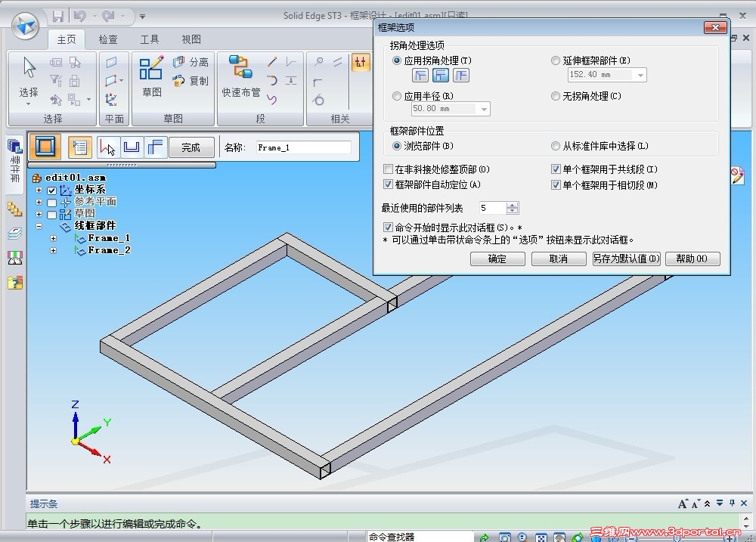
Task: Click 确定 button in 框架选项 dialog
Action: pos(497,259)
